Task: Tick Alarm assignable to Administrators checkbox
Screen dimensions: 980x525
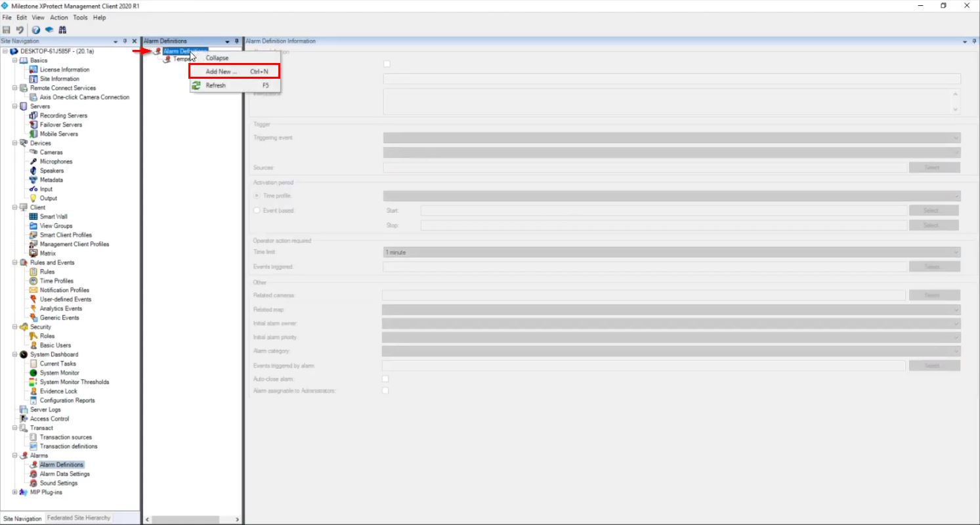Action: coord(385,391)
